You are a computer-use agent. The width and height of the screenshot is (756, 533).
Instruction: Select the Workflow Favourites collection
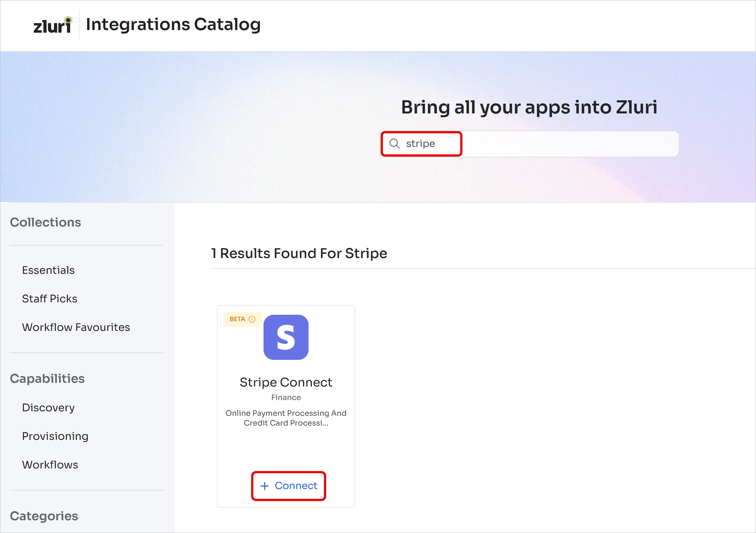[x=76, y=327]
